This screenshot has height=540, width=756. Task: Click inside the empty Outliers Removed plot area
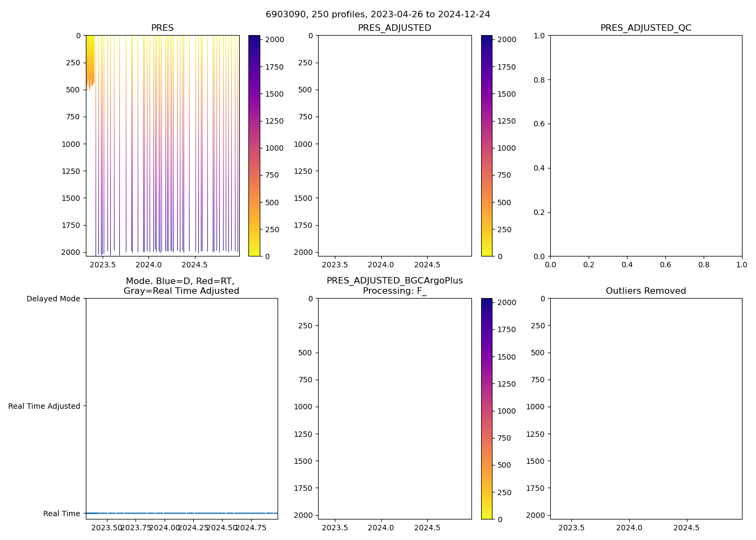(x=645, y=409)
